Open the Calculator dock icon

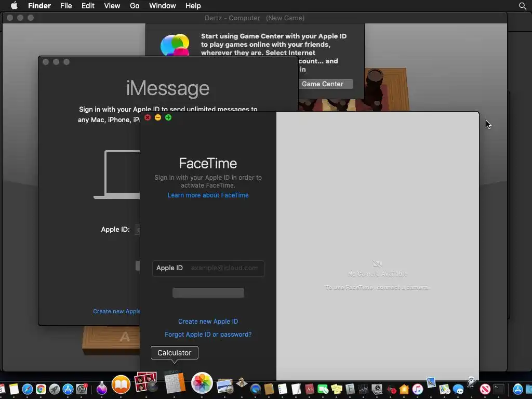[x=175, y=382]
